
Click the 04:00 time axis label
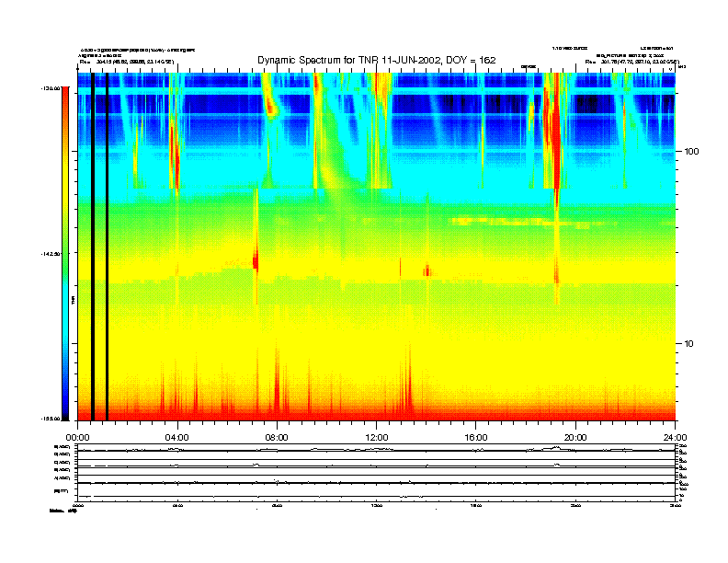point(177,438)
